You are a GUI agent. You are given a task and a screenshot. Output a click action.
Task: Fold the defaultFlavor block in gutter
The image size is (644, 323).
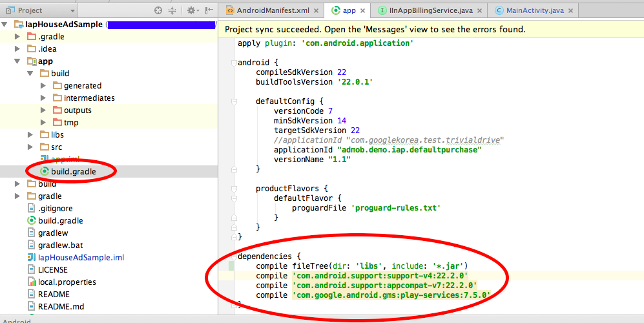click(234, 198)
